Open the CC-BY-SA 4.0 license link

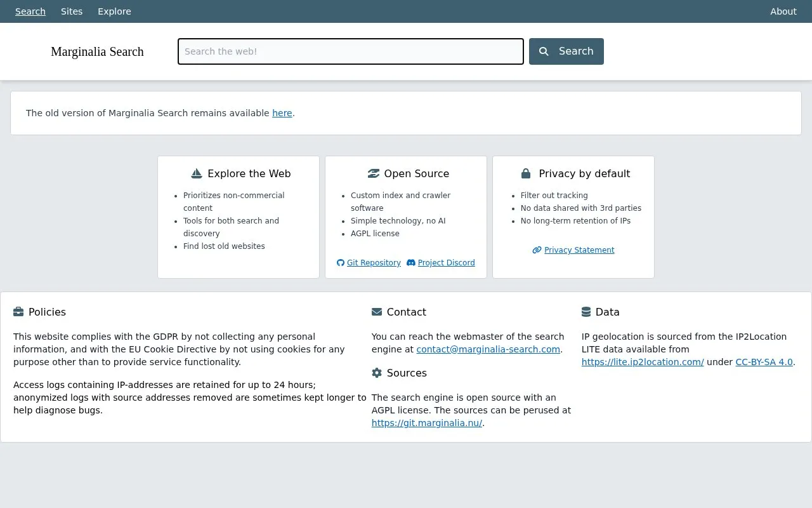click(x=764, y=362)
